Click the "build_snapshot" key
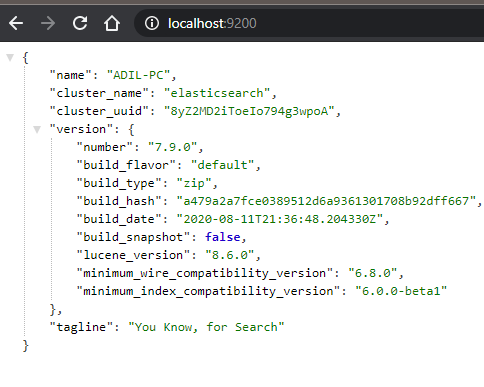484x387 pixels. pos(133,237)
